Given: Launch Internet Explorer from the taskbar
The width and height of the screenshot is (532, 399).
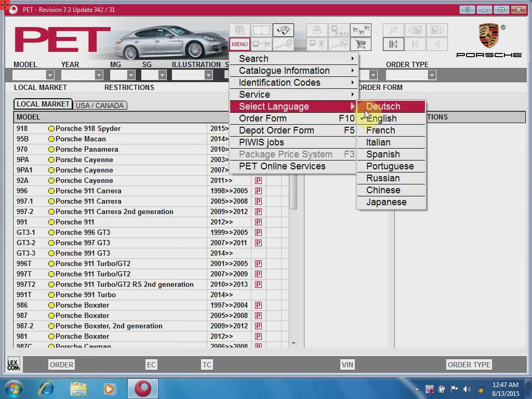Looking at the screenshot, I should click(47, 389).
